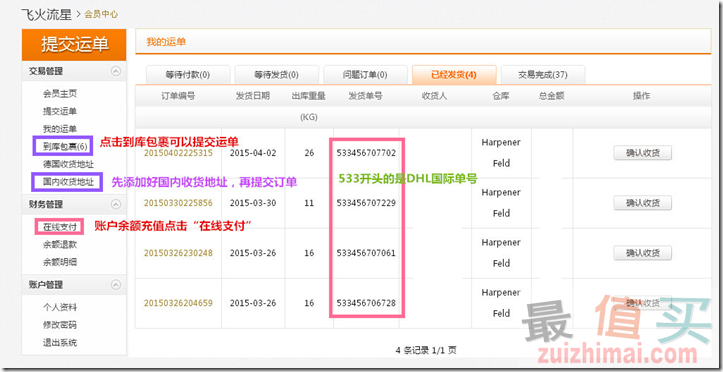Click the 会员中心 breadcrumb link
Screen dimensions: 723x372
[x=101, y=14]
